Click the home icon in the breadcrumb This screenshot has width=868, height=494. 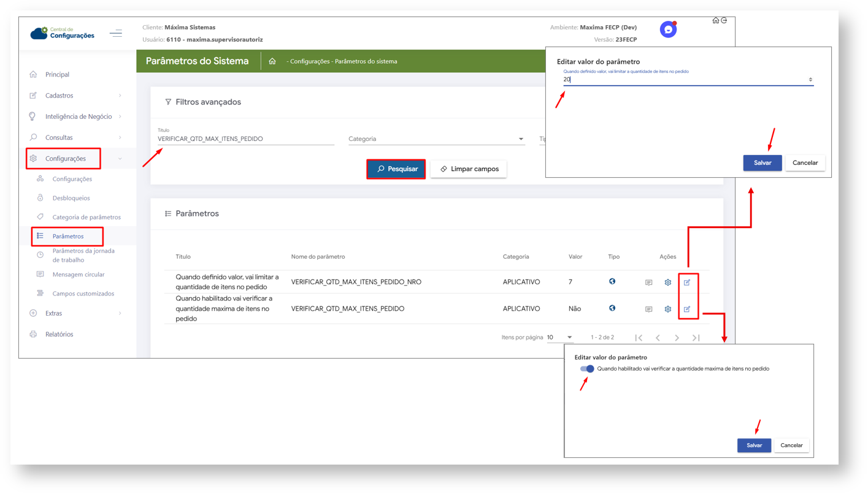pyautogui.click(x=272, y=61)
